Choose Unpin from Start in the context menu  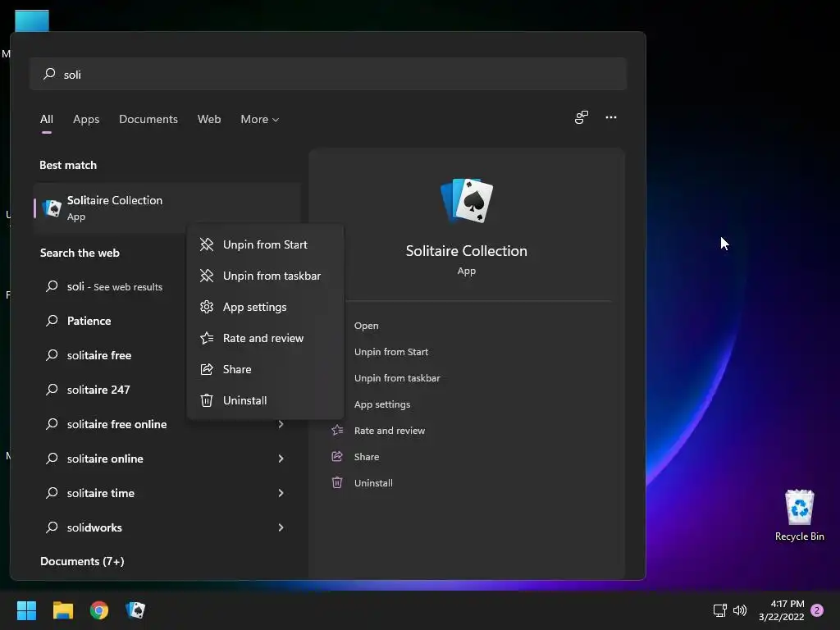(x=265, y=244)
